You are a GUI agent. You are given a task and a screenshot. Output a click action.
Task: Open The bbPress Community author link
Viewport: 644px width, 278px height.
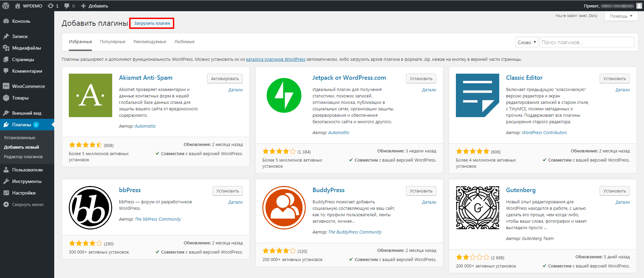pos(158,219)
